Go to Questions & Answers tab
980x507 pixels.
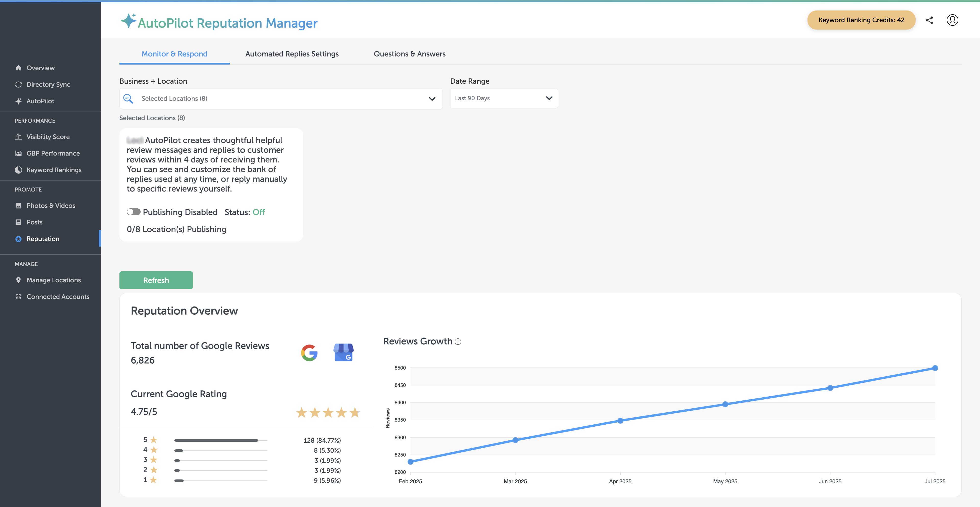[x=409, y=54]
